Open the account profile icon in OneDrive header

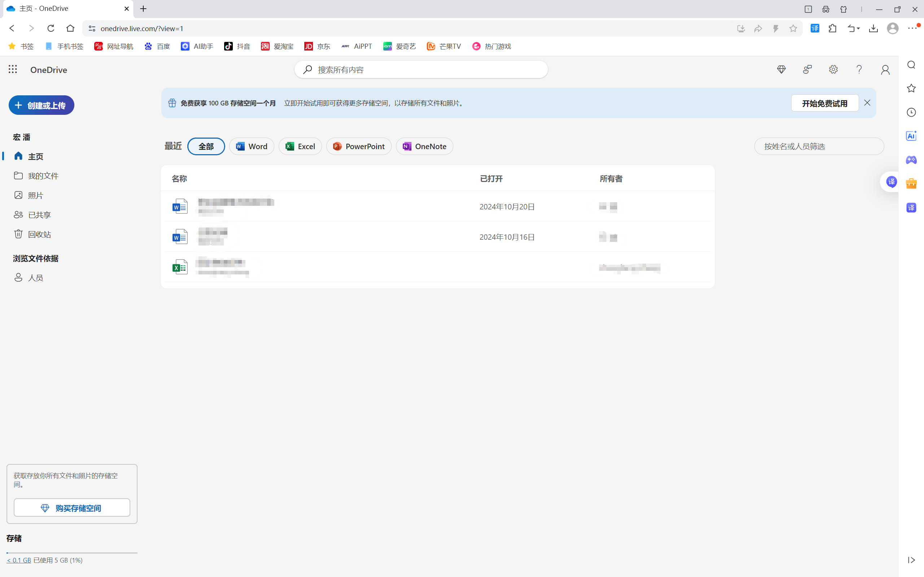click(885, 69)
